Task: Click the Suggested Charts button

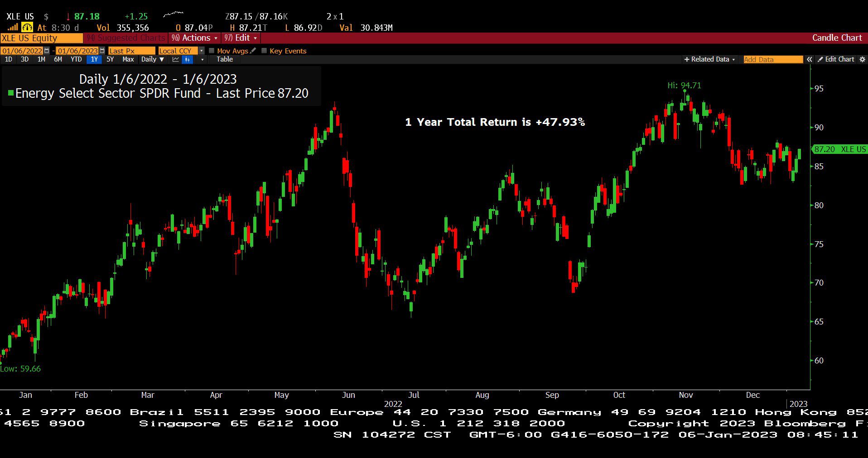Action: coord(126,38)
